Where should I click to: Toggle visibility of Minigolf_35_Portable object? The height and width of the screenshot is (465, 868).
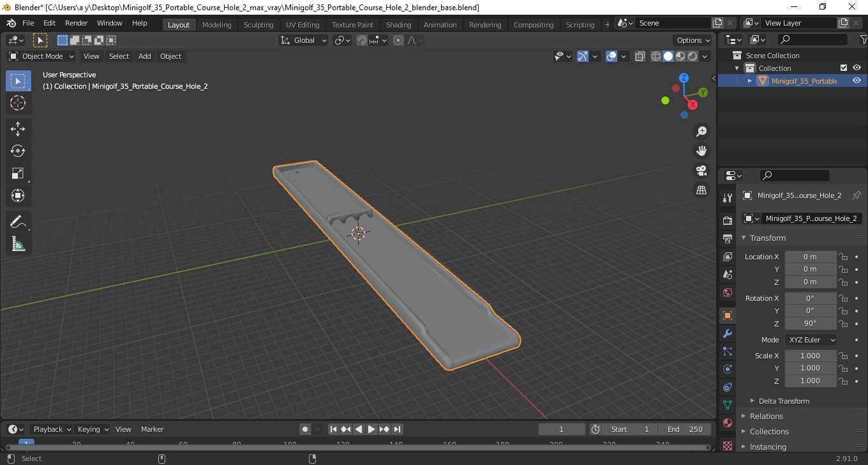pyautogui.click(x=857, y=80)
